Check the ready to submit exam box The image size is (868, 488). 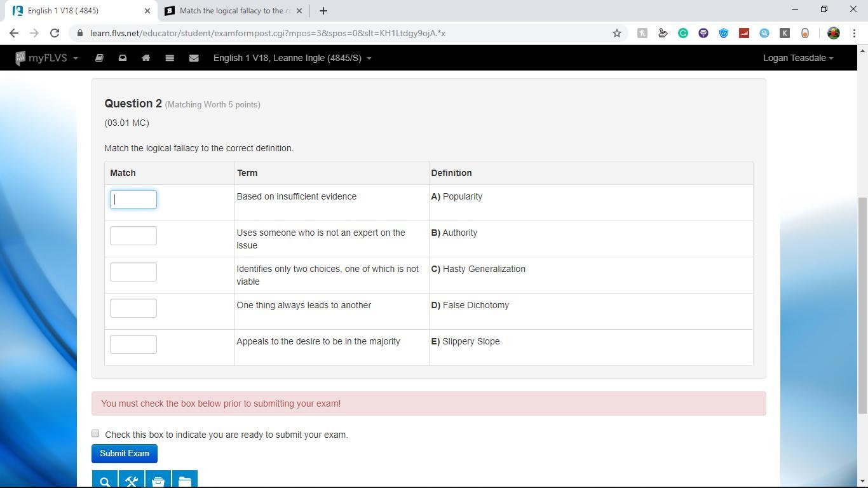[95, 433]
